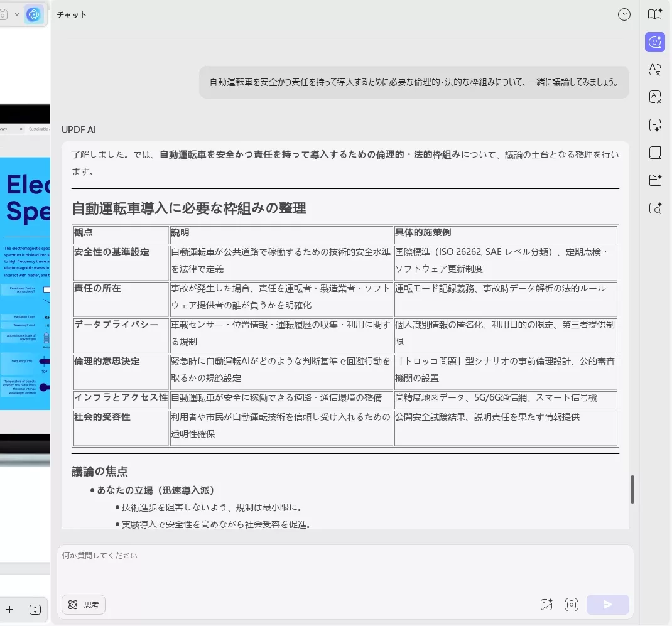Click the 議論の焦点 heading

click(99, 472)
